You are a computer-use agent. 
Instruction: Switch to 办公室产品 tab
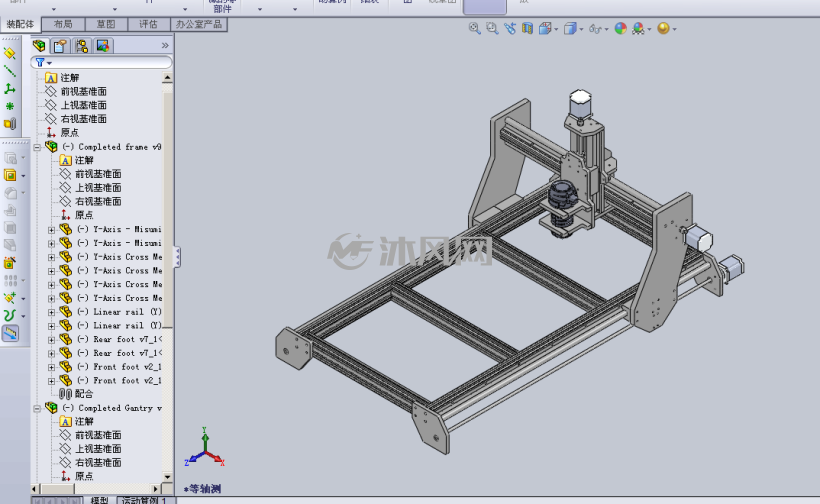click(199, 24)
